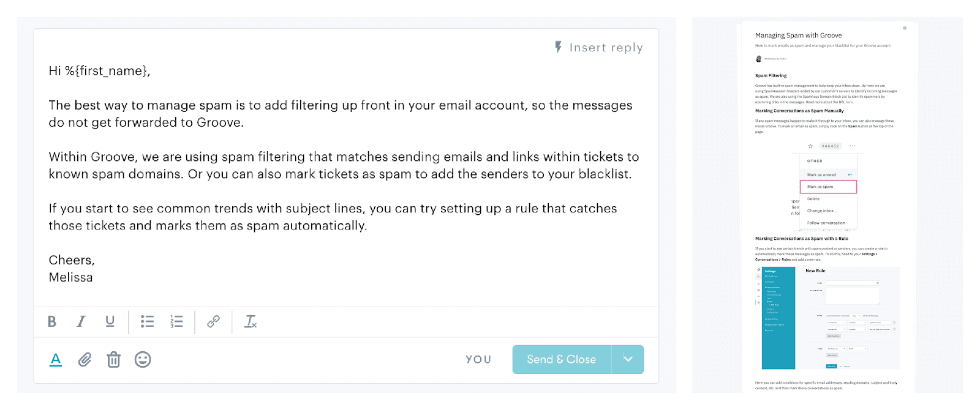Screen dimensions: 980x410
Task: Click the Send & Close button
Action: pos(561,359)
